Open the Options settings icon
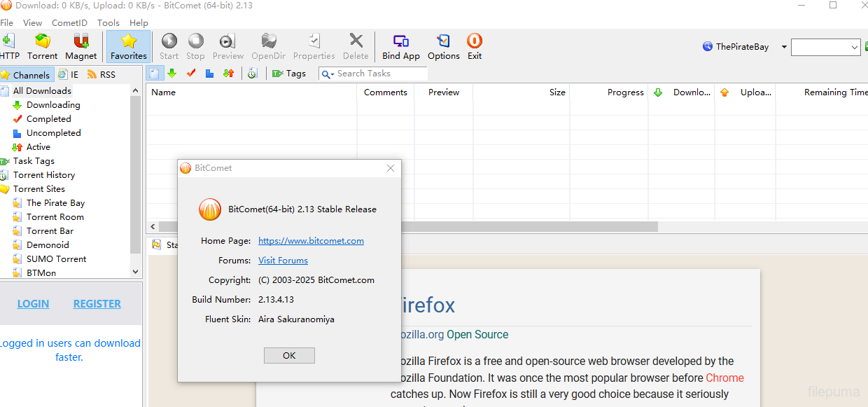Image resolution: width=868 pixels, height=407 pixels. click(444, 46)
